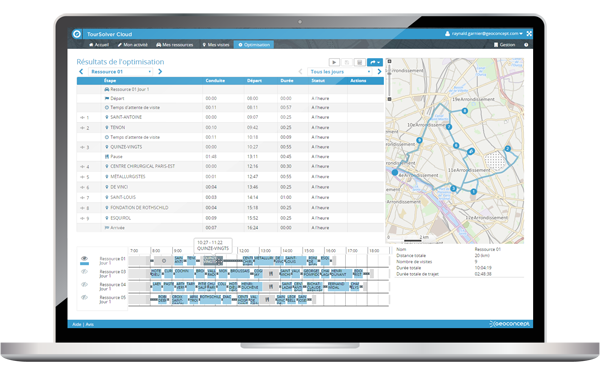The height and width of the screenshot is (375, 600).
Task: Select the CENTRE CHIRURGICAL PARIS-EST row
Action: point(230,166)
